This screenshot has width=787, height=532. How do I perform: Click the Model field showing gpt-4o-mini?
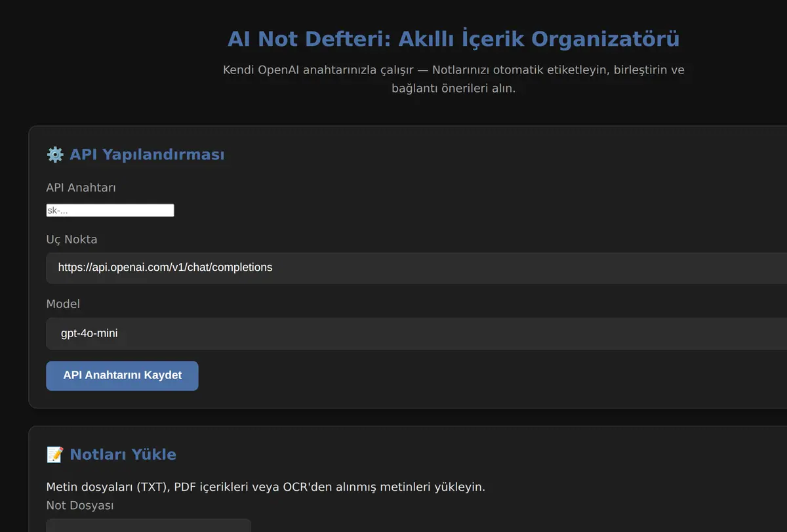point(416,333)
